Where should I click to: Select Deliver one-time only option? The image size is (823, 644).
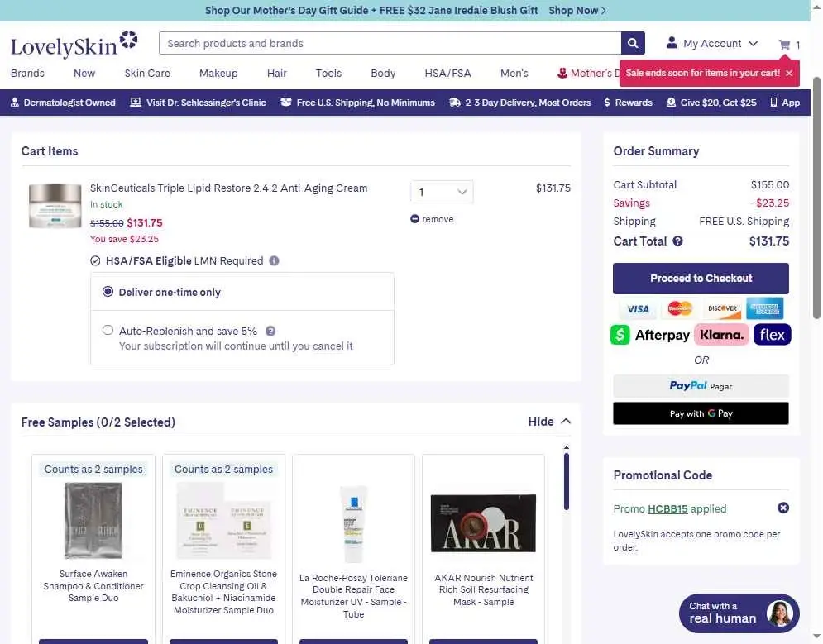pyautogui.click(x=108, y=292)
